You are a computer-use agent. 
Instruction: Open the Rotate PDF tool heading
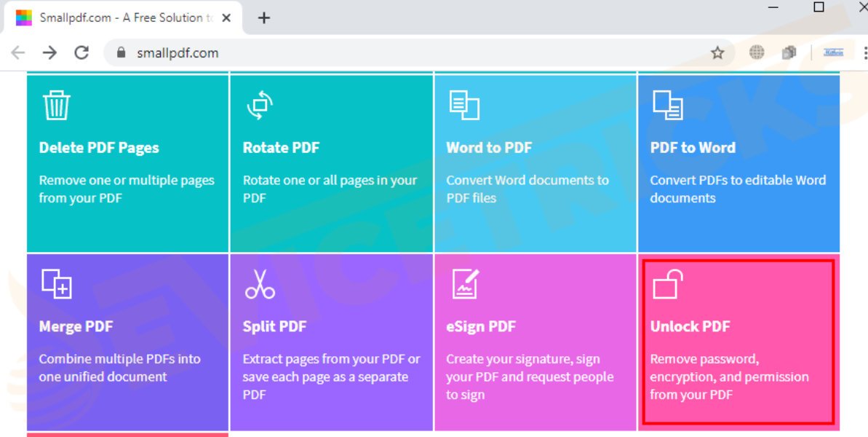[282, 148]
